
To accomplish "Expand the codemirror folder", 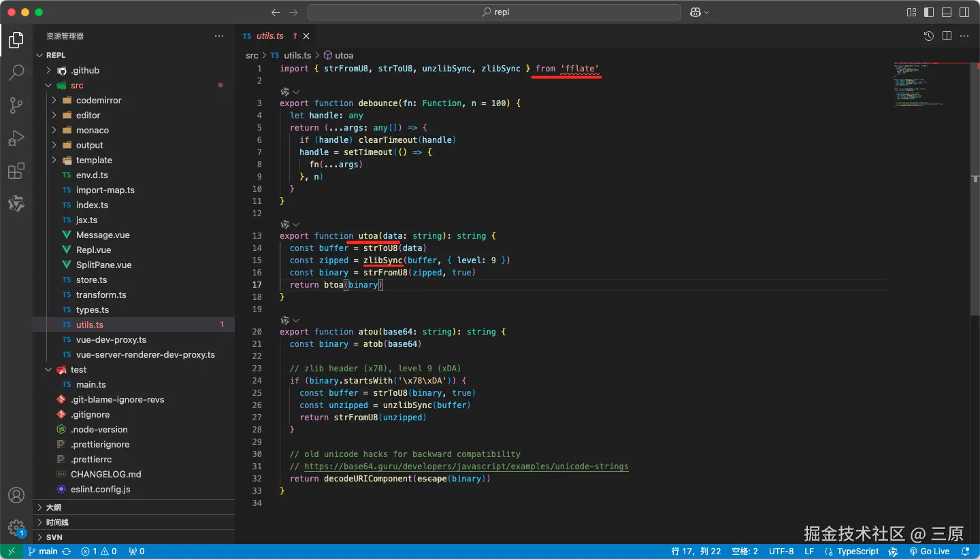I will click(98, 101).
